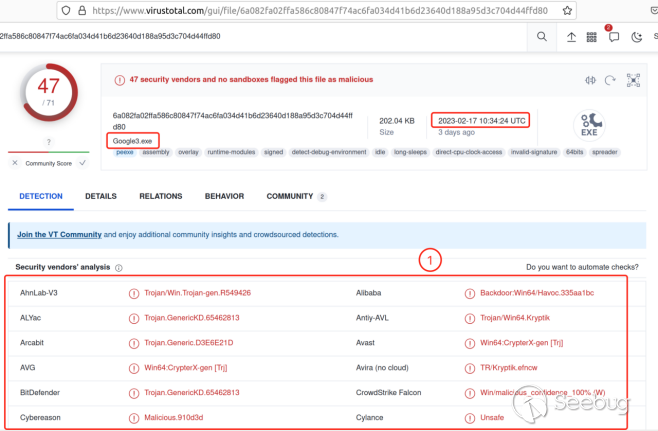Image resolution: width=658 pixels, height=431 pixels.
Task: Click Backdoor:Win64/Havoc.335aa1bc detection
Action: pyautogui.click(x=537, y=293)
